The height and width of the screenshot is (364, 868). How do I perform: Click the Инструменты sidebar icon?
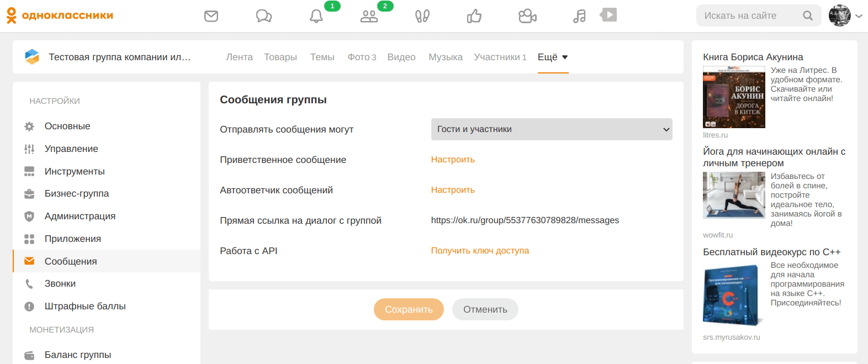tap(29, 171)
